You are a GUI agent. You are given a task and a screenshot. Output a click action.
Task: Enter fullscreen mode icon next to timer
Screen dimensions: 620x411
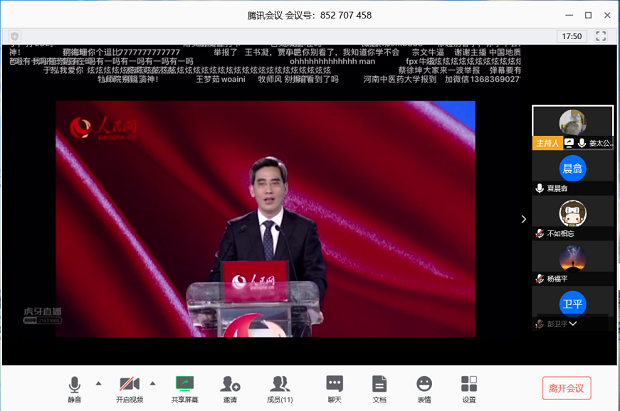[601, 35]
